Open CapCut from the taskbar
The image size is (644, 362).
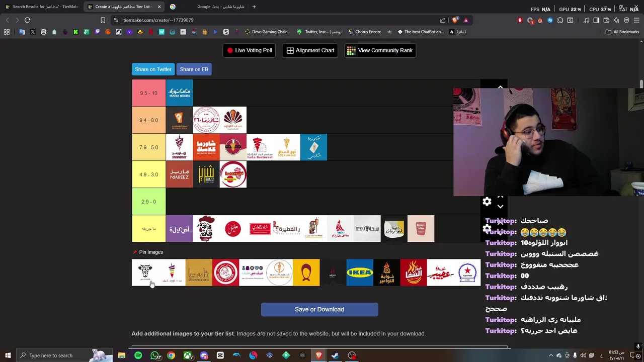[220, 355]
